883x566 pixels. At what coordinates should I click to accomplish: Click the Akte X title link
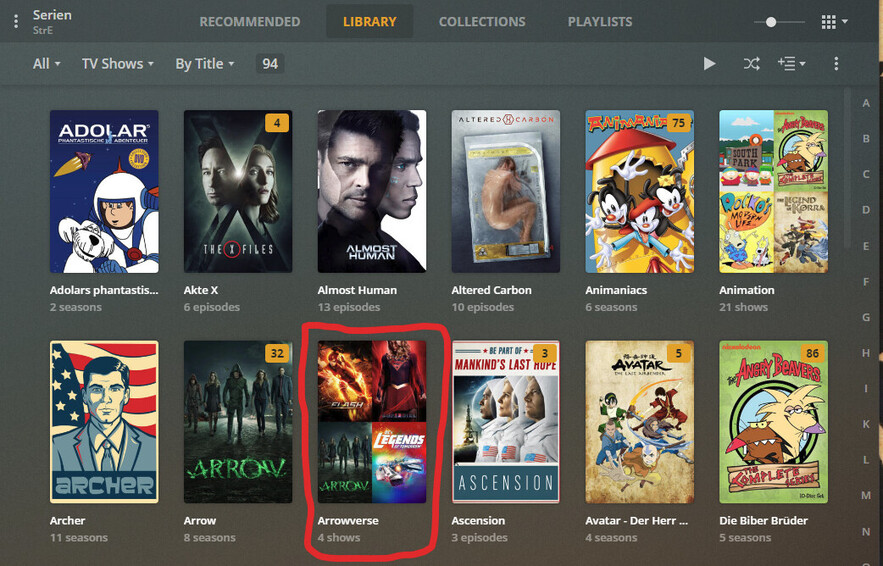200,290
